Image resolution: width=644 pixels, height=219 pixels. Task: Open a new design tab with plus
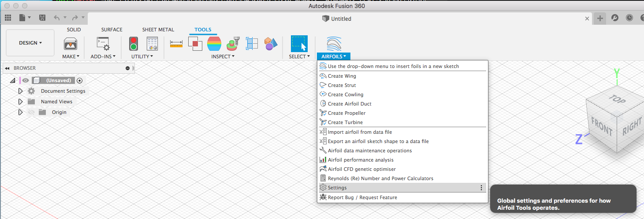(x=599, y=18)
